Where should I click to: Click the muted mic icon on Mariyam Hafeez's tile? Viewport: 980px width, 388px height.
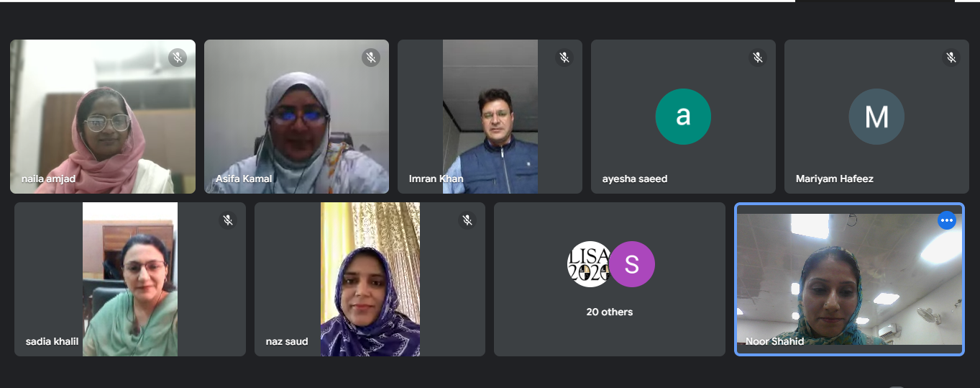[951, 58]
